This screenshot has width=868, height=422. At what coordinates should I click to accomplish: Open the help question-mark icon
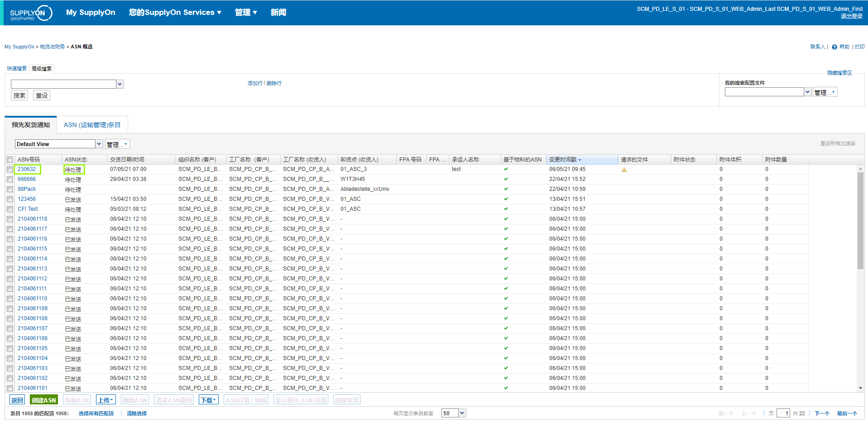834,47
